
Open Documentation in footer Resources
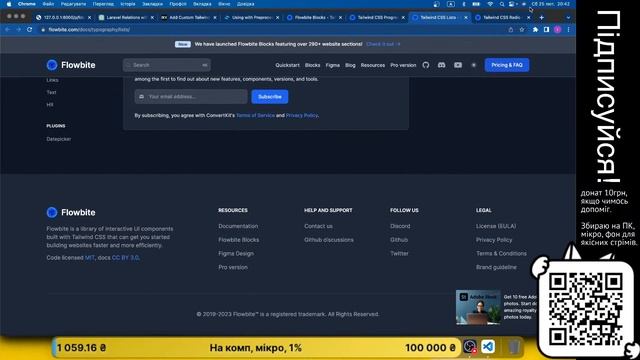click(x=238, y=226)
